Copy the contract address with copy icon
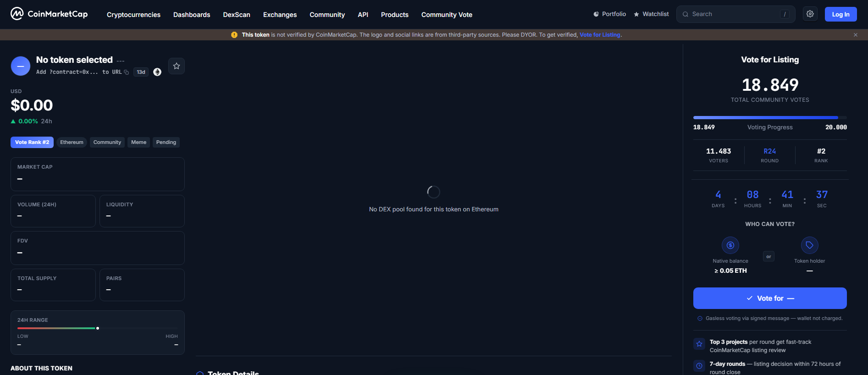Image resolution: width=868 pixels, height=375 pixels. [127, 72]
